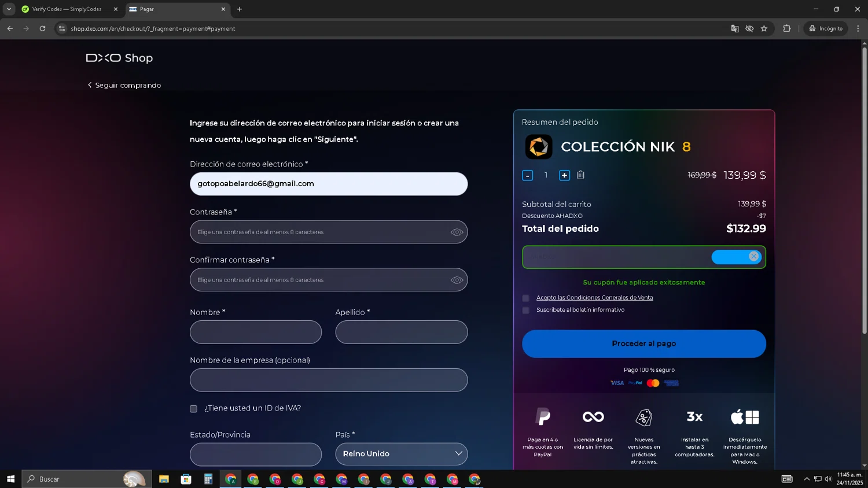Open the País dropdown showing Reino Unido
Screen dimensions: 868x488
tap(402, 454)
